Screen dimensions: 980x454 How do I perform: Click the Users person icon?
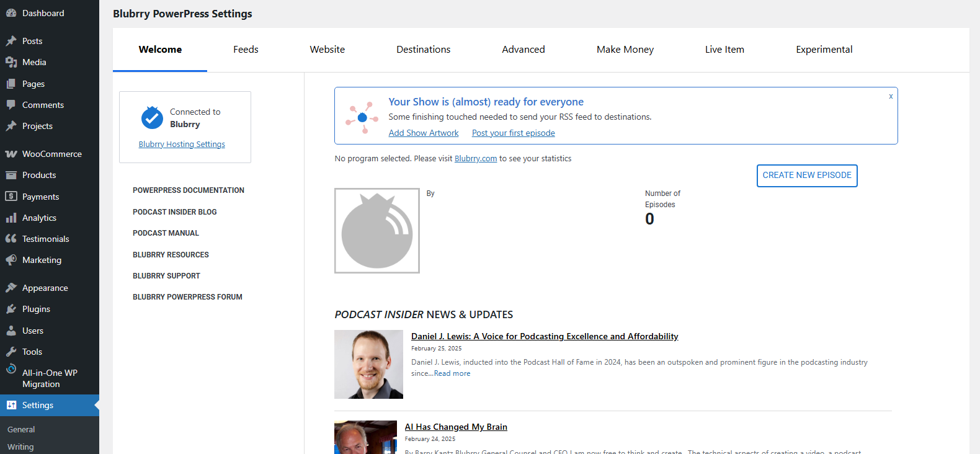coord(11,331)
